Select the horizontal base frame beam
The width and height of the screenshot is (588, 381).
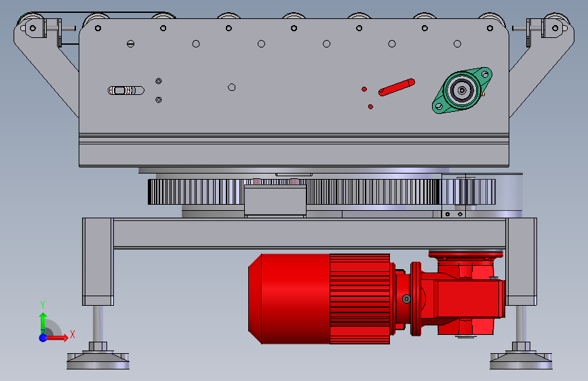(309, 233)
